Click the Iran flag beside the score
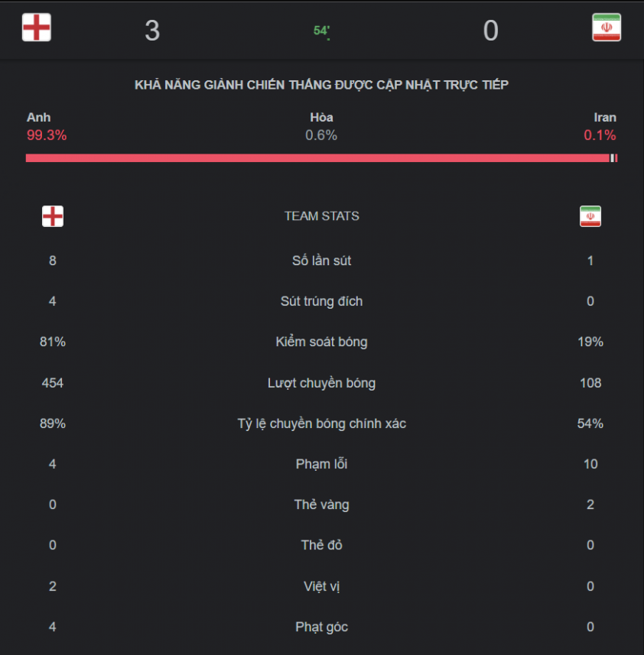Screen dimensions: 644x655 point(607,28)
